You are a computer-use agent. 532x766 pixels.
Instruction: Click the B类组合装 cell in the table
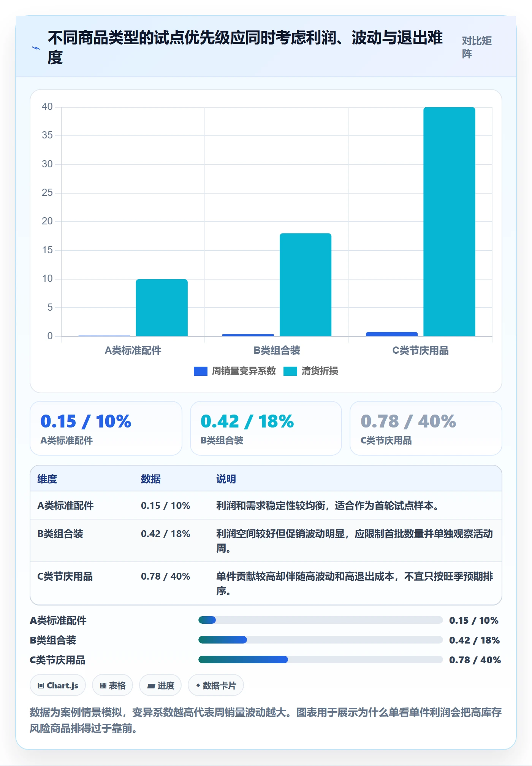click(60, 534)
